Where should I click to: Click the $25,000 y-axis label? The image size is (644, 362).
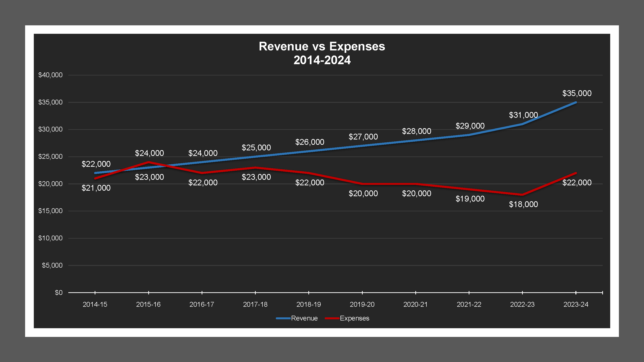(x=50, y=157)
